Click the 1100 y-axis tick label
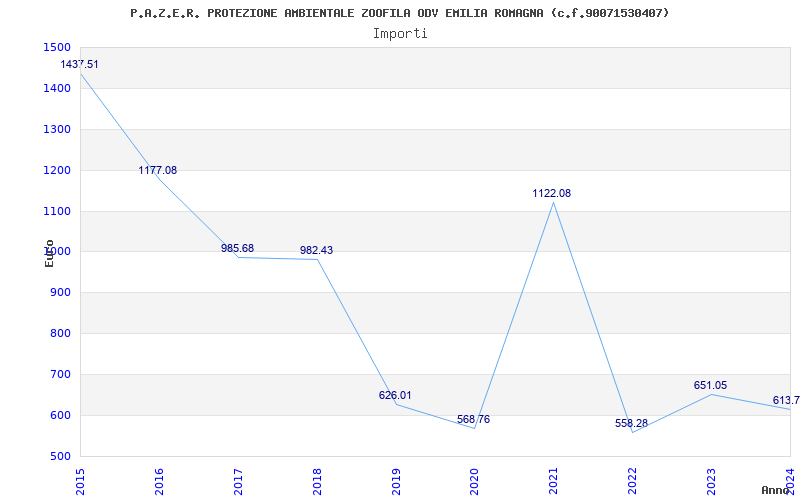Viewport: 800px width, 500px height. (x=57, y=211)
